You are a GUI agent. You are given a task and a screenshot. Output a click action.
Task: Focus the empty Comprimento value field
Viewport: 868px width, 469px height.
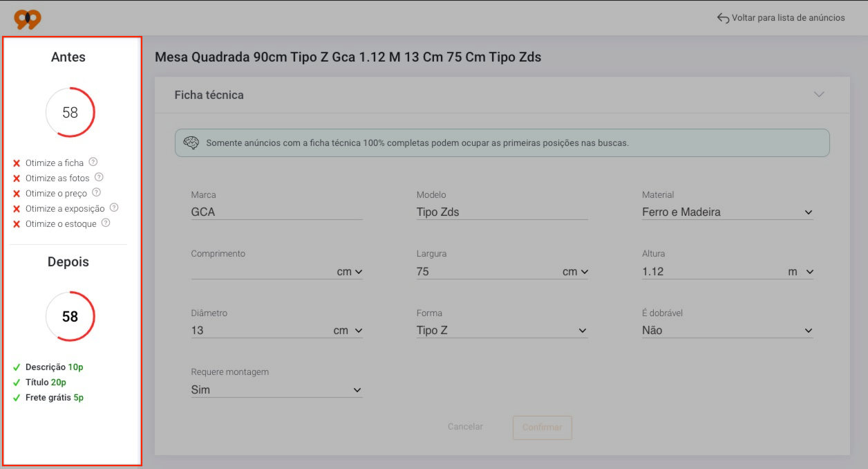[262, 272]
